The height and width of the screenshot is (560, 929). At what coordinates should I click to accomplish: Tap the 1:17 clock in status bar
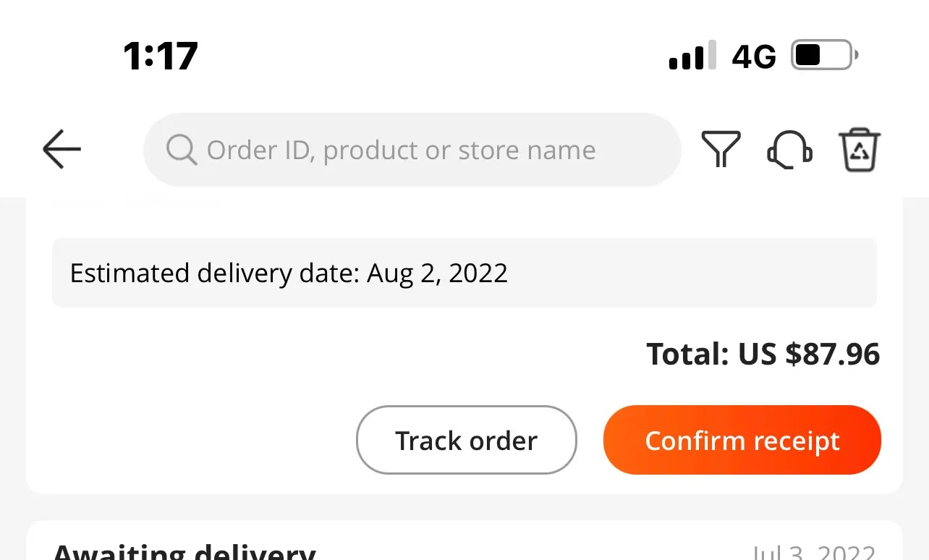pos(160,56)
